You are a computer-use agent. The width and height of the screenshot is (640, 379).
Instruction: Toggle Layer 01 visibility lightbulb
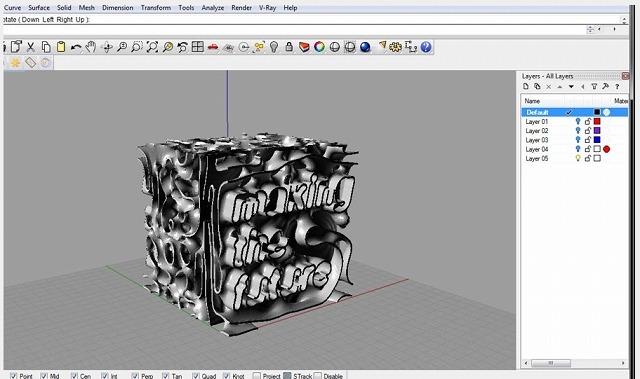tap(578, 121)
